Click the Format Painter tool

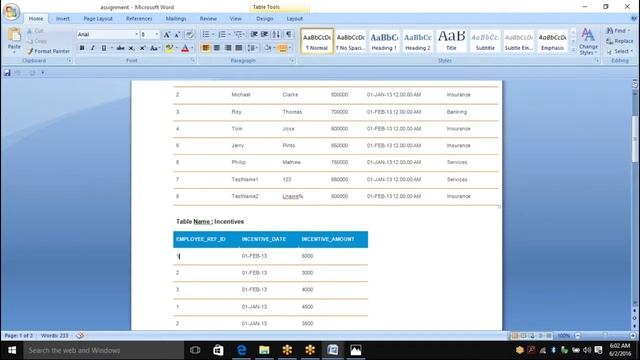point(48,51)
